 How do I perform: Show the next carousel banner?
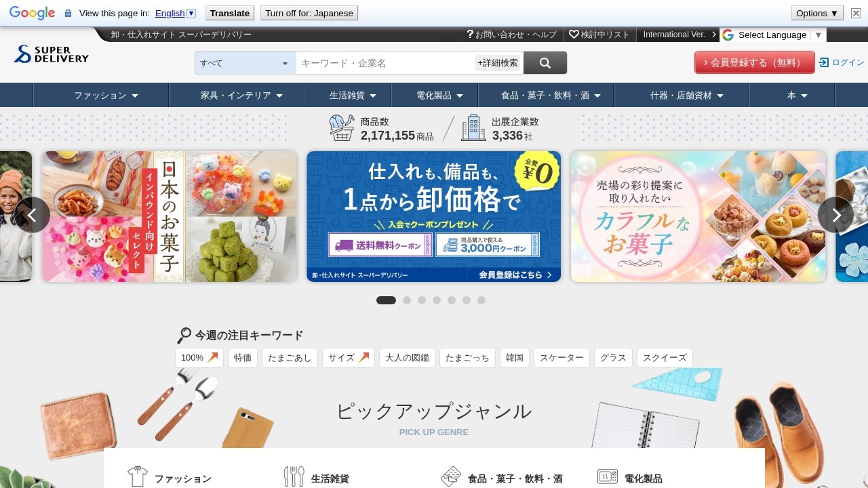coord(835,215)
